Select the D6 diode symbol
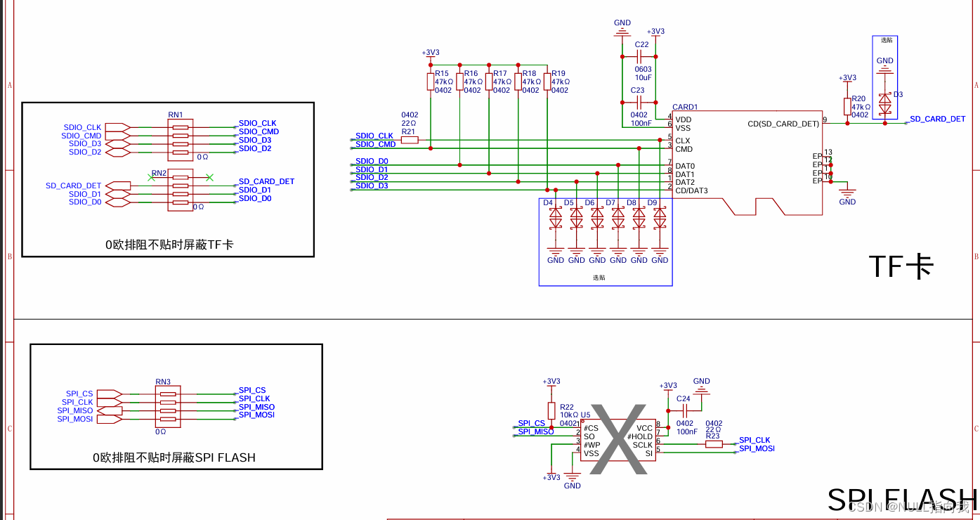 (597, 219)
